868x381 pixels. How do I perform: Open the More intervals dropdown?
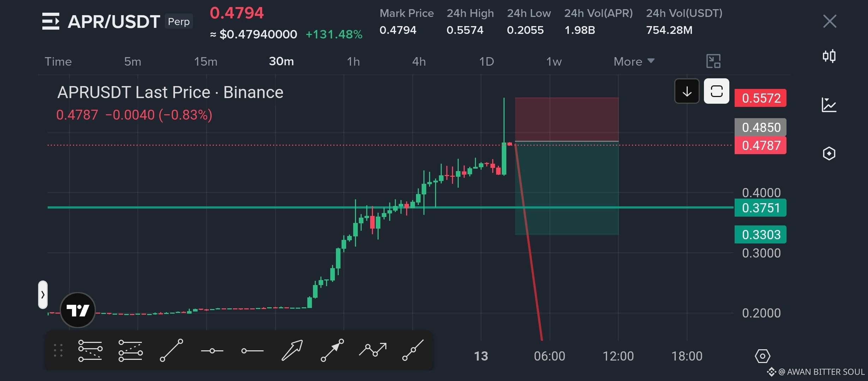click(634, 61)
